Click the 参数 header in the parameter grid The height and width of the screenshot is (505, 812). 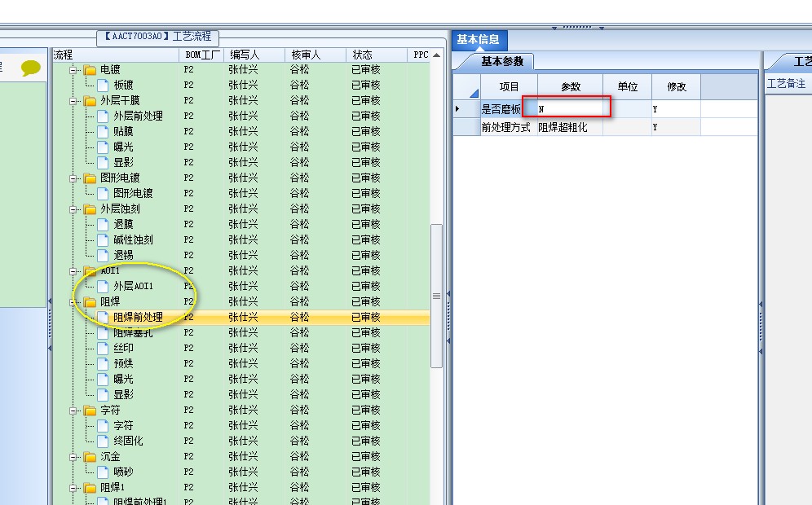pos(570,87)
